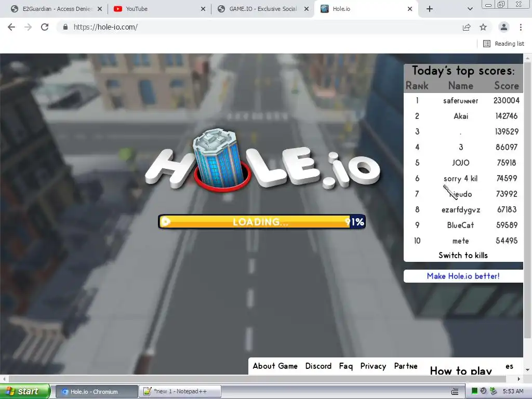Close the GAME.IO tab
Image resolution: width=532 pixels, height=399 pixels.
307,9
